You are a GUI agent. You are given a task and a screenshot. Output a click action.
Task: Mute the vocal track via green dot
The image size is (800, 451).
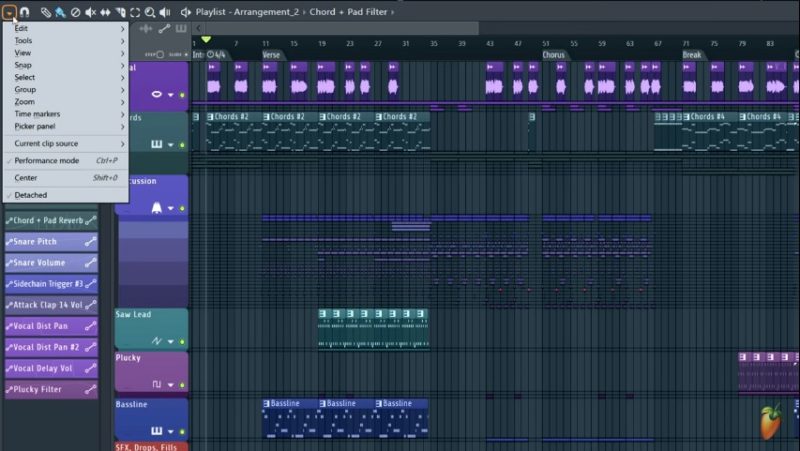click(x=182, y=95)
